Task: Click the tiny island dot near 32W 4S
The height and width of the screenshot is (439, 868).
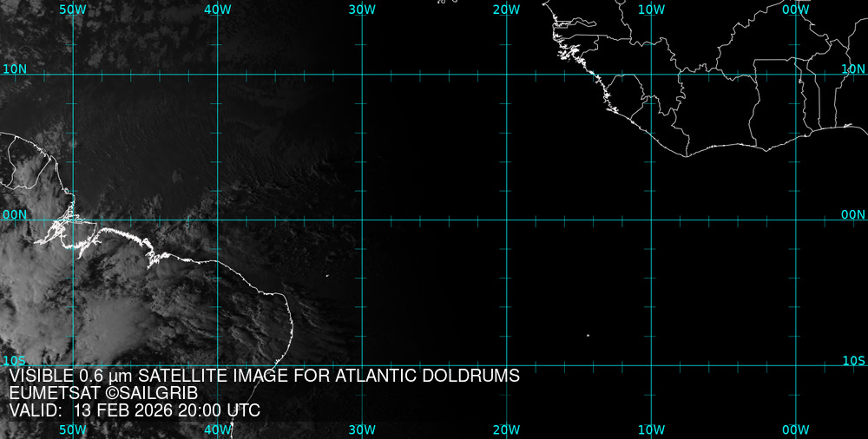Action: pos(328,276)
